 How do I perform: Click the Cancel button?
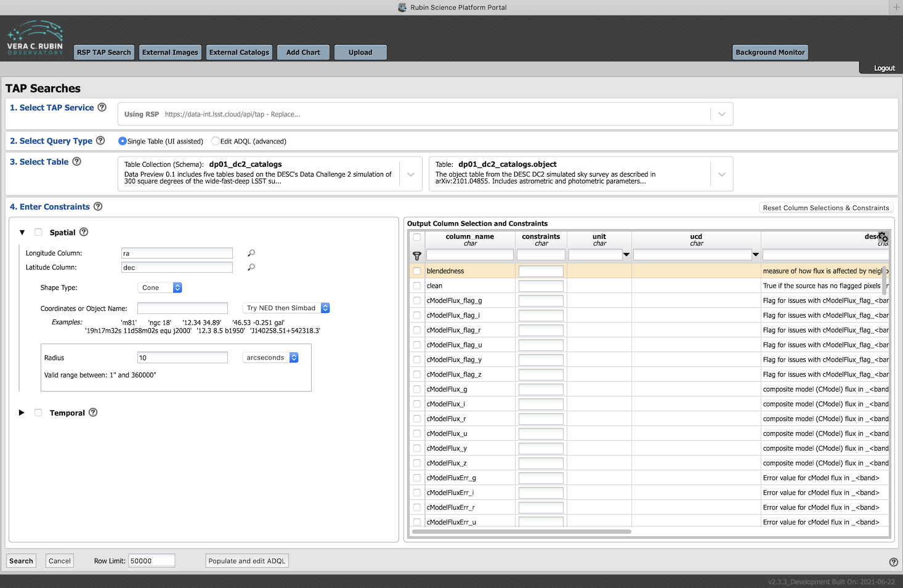pyautogui.click(x=60, y=561)
